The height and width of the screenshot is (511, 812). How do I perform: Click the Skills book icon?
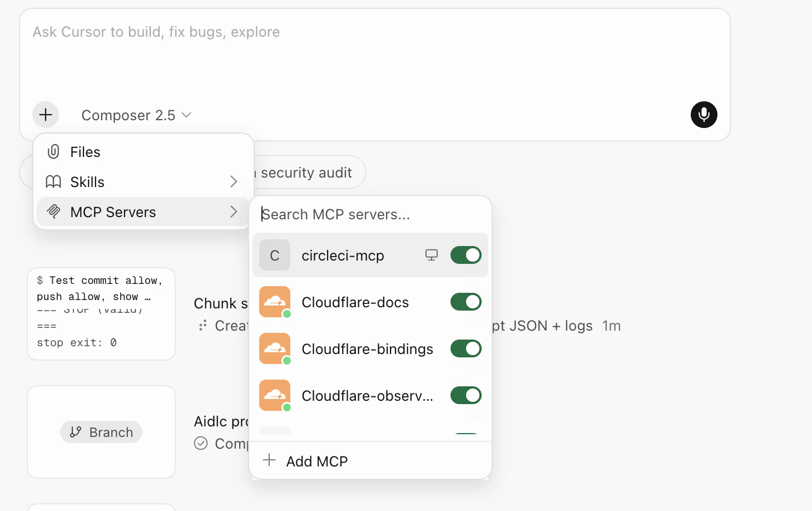53,182
